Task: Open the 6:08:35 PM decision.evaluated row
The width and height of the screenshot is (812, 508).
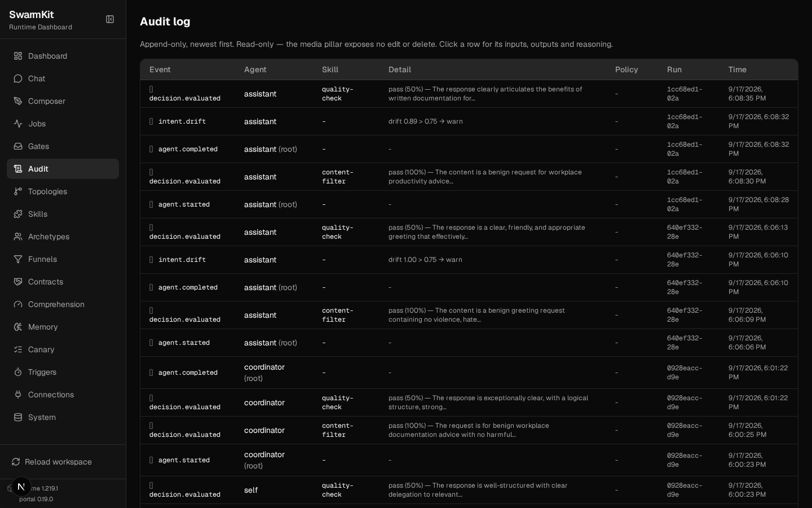Action: pyautogui.click(x=469, y=94)
